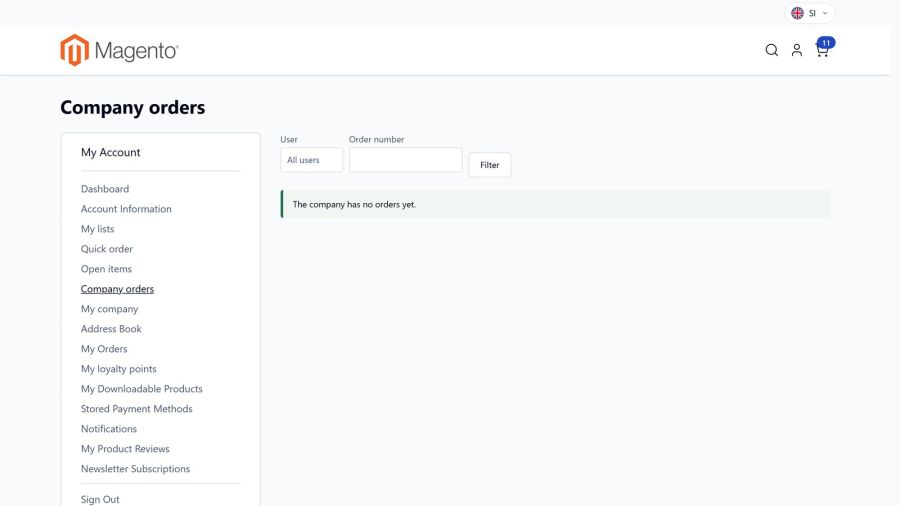Open the All users dropdown
This screenshot has height=506, width=900.
(x=311, y=160)
